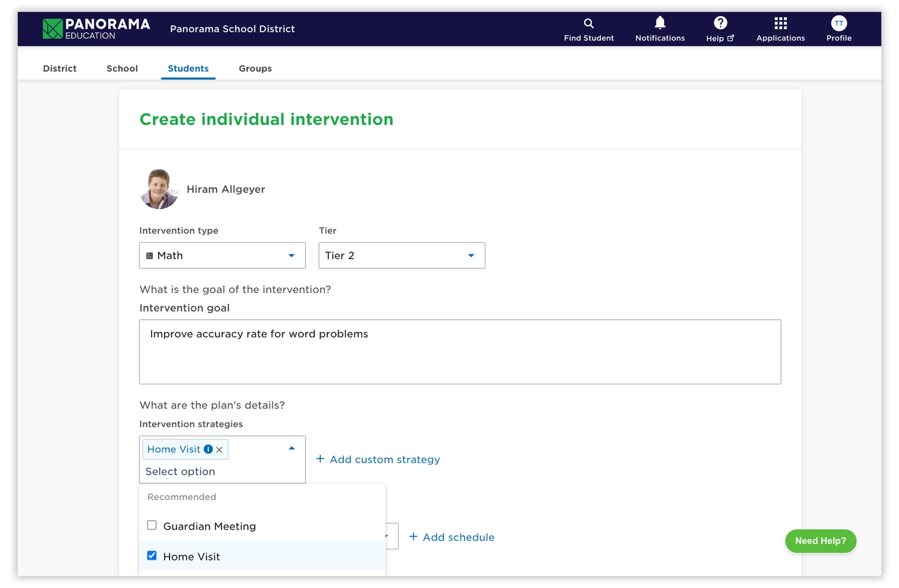The height and width of the screenshot is (588, 899).
Task: Click the Select option search field
Action: pyautogui.click(x=222, y=472)
